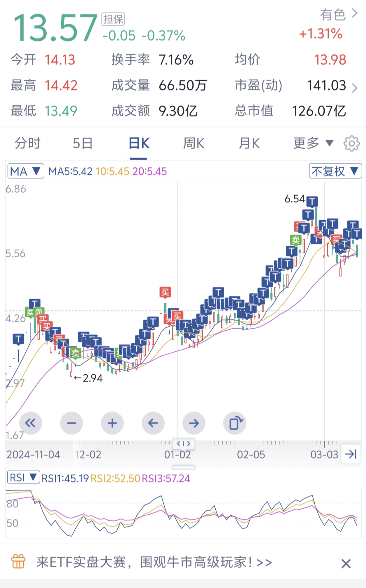Viewport: 366px width, 588px height.
Task: Close the ETF promotion banner
Action: [x=346, y=564]
